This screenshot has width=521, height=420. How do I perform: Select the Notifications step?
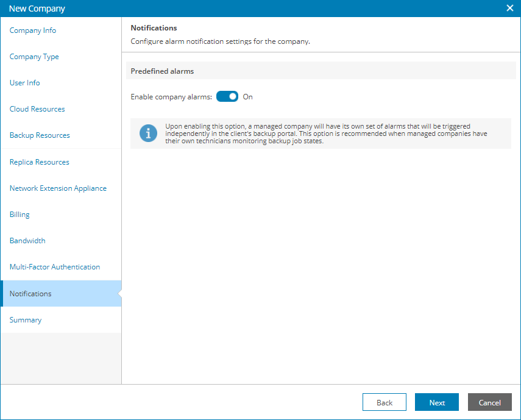pos(30,294)
